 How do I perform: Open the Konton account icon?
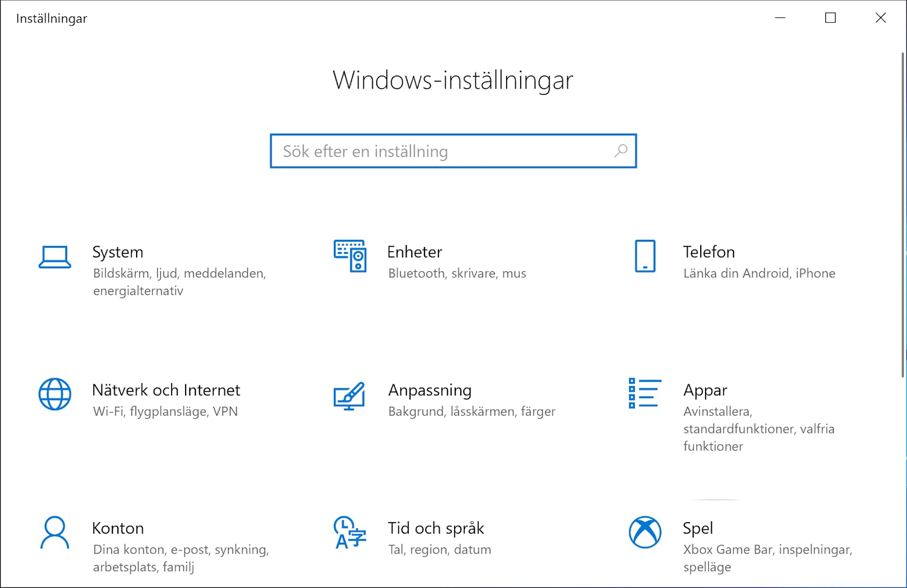pyautogui.click(x=55, y=532)
